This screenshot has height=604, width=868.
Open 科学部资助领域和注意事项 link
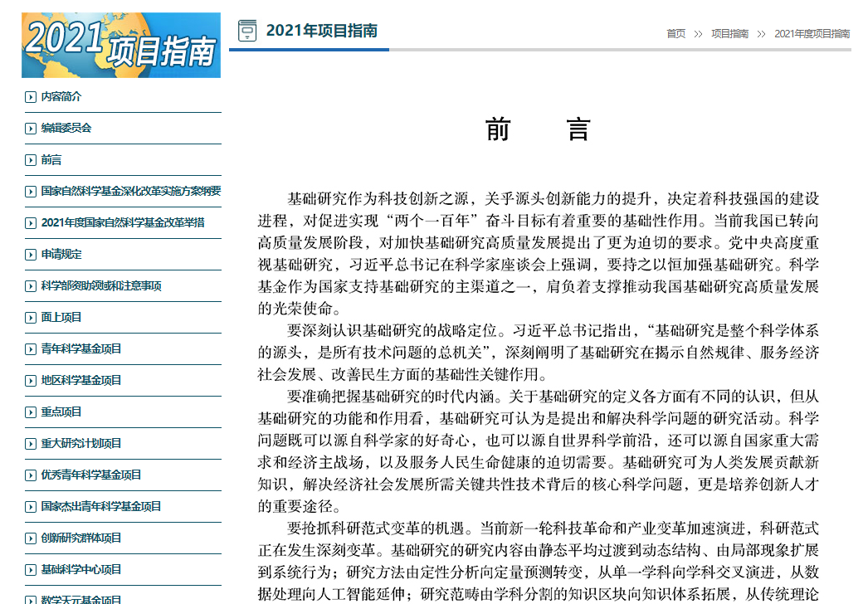click(x=101, y=286)
